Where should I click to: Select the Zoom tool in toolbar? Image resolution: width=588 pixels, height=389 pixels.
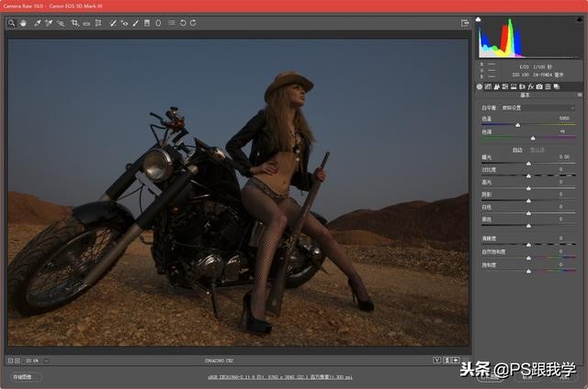pos(12,22)
